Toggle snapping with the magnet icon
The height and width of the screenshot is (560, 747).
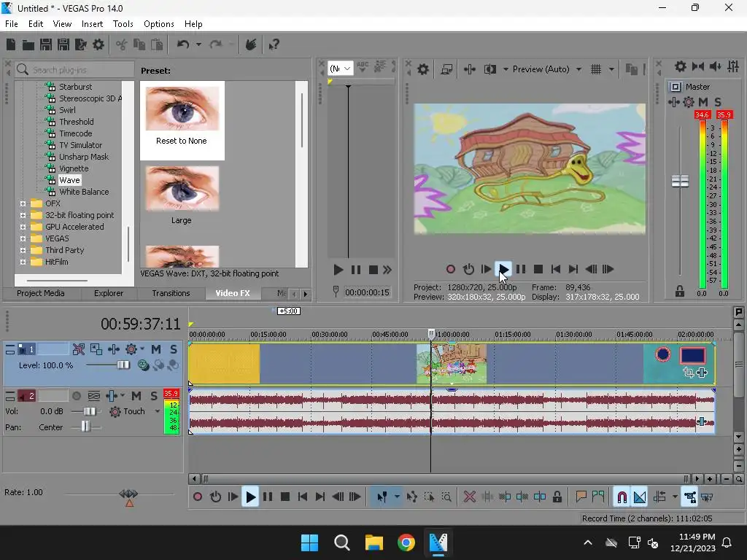(x=622, y=497)
